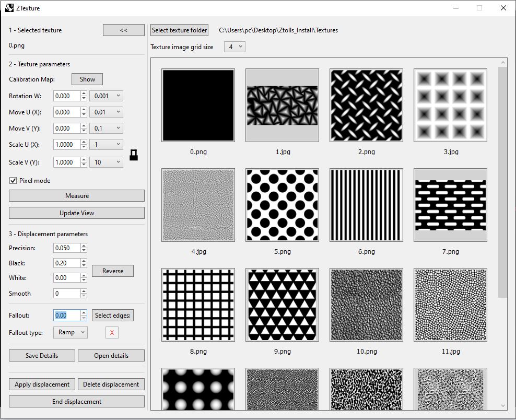Click the Fallout value field

[67, 316]
